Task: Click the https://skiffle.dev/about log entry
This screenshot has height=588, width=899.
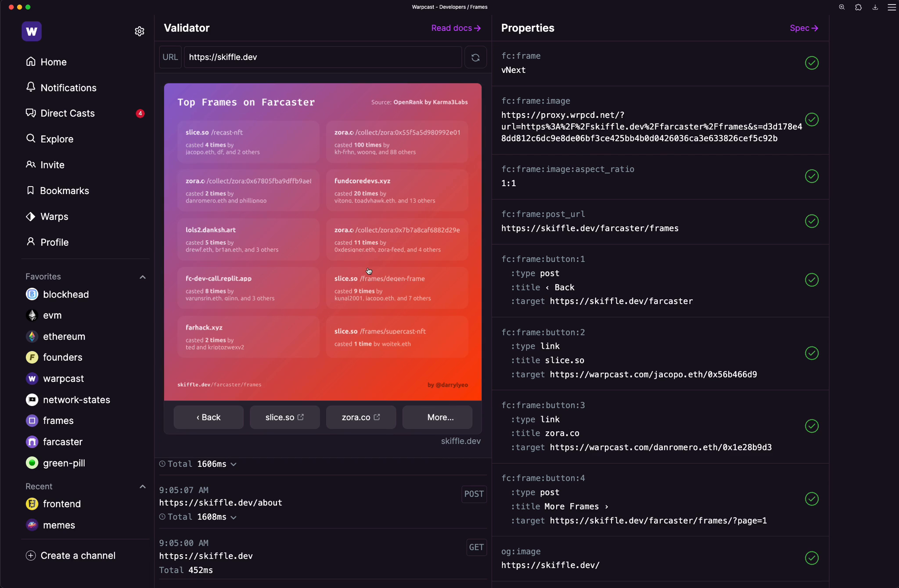Action: (220, 503)
